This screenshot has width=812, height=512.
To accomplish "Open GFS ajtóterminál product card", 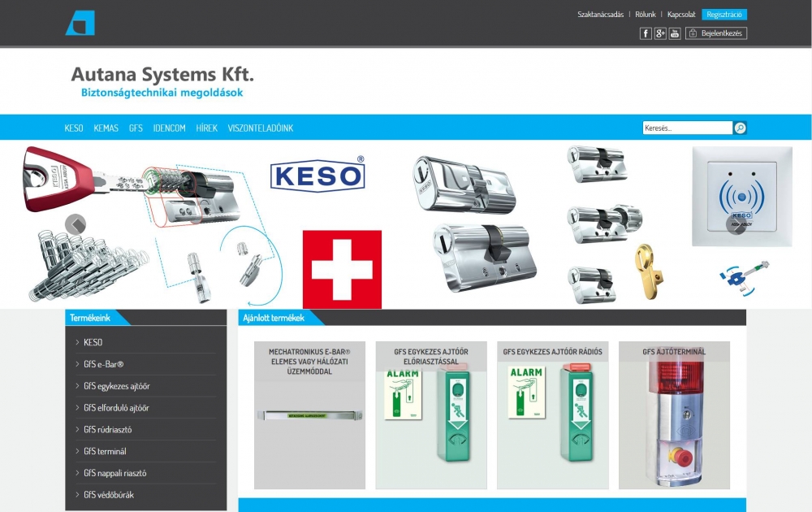I will [674, 415].
